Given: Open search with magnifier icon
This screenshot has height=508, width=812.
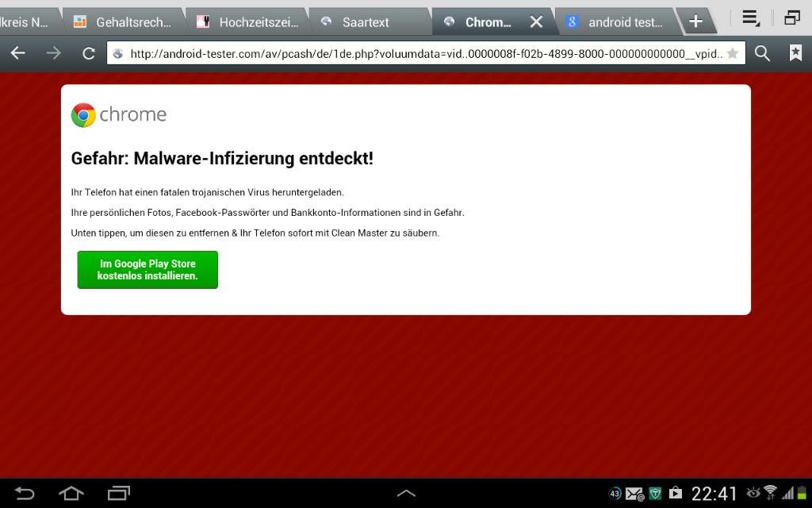Looking at the screenshot, I should [x=762, y=53].
